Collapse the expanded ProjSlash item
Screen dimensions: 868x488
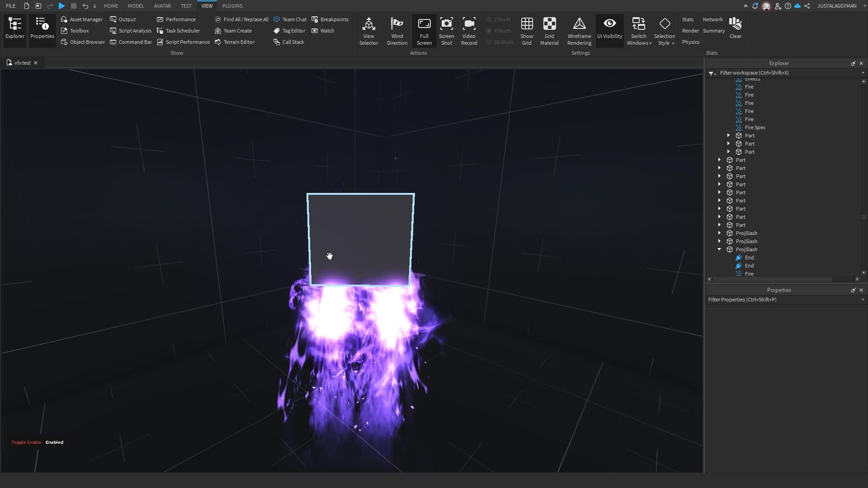(719, 249)
